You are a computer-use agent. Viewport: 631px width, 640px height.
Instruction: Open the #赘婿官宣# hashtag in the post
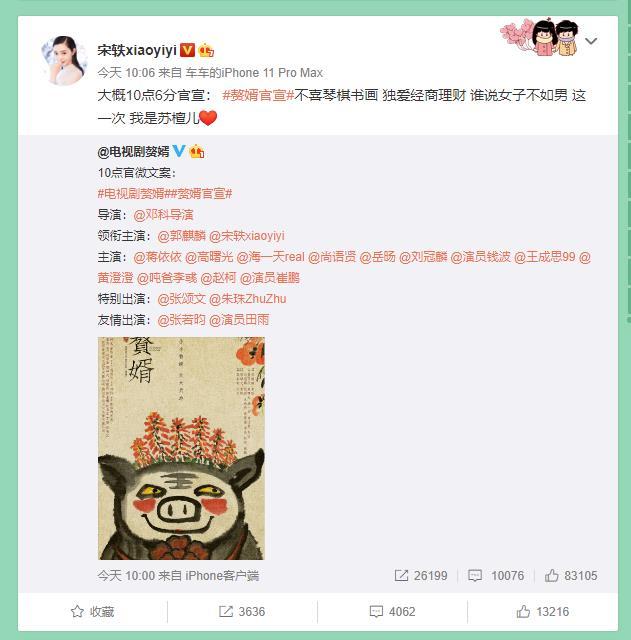[x=258, y=95]
